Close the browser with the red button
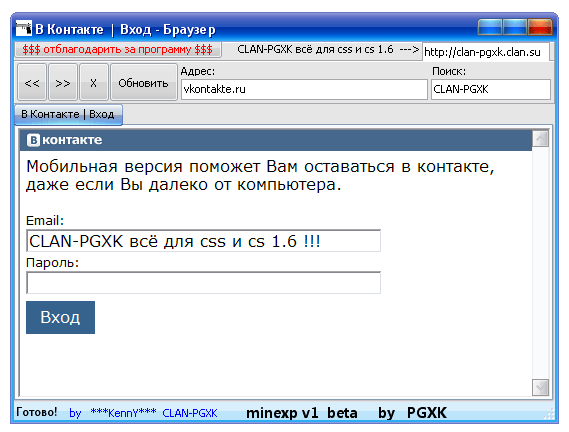This screenshot has height=432, width=569. point(540,27)
